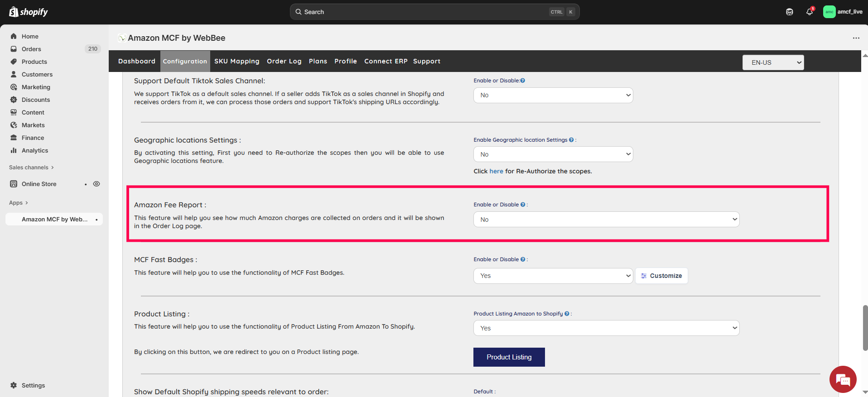Open the chat support bubble icon

coord(843,379)
